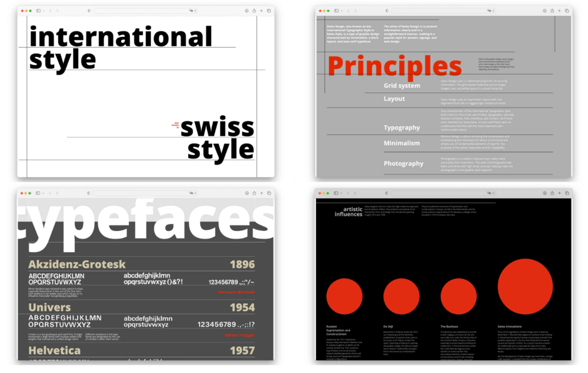Image resolution: width=588 pixels, height=373 pixels.
Task: Toggle sidebar in international style window
Action: point(38,11)
